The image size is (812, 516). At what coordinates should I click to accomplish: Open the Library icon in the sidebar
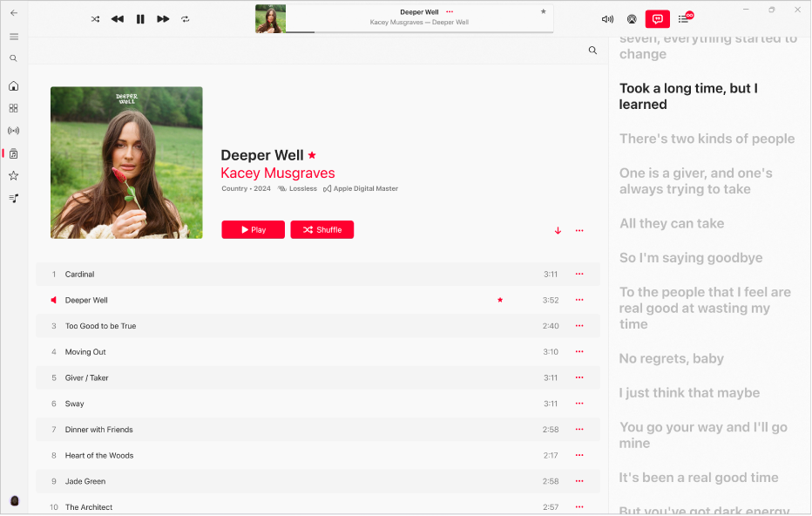(x=13, y=153)
